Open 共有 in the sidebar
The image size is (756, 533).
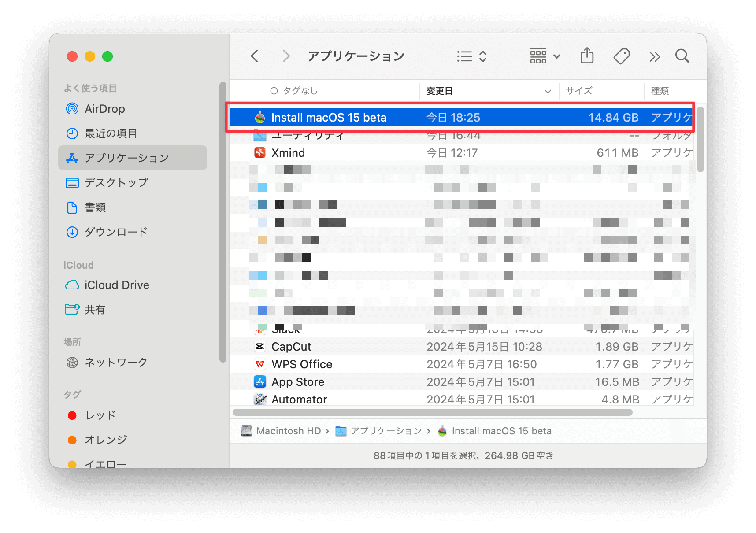pos(132,310)
